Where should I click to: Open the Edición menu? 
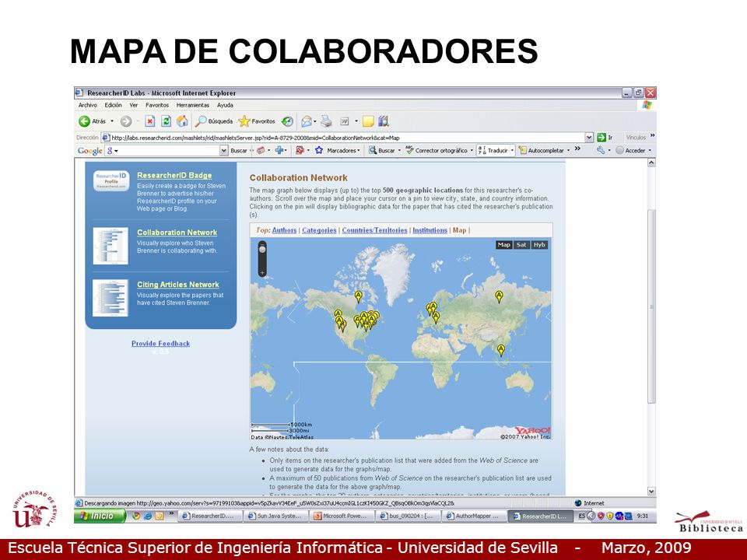(x=114, y=105)
